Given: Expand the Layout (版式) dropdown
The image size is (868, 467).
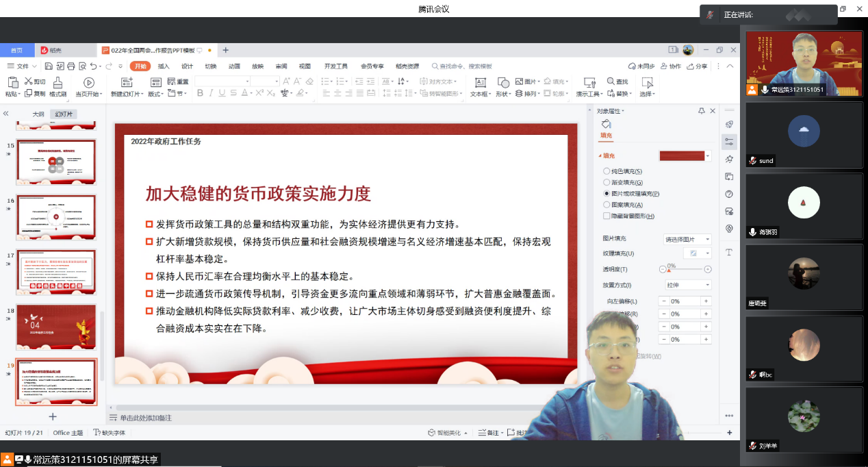Looking at the screenshot, I should pos(157,94).
